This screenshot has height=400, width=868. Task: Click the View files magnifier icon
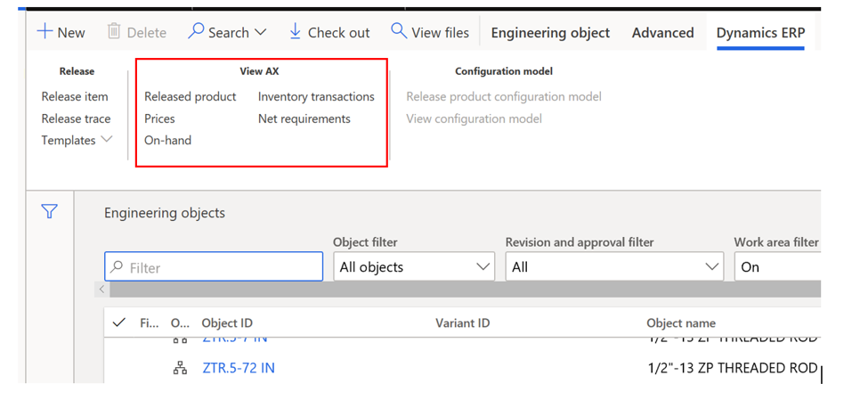[399, 32]
